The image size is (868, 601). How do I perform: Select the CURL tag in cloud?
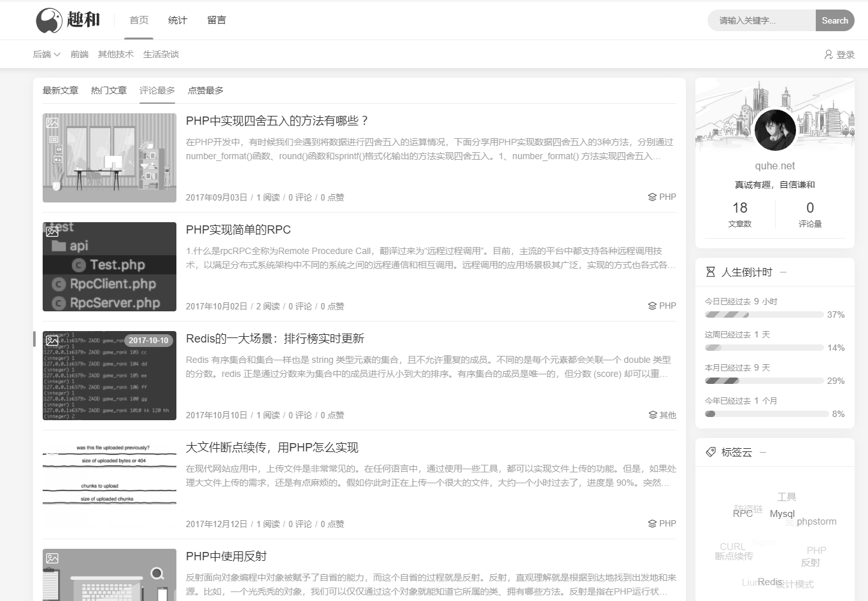click(732, 546)
